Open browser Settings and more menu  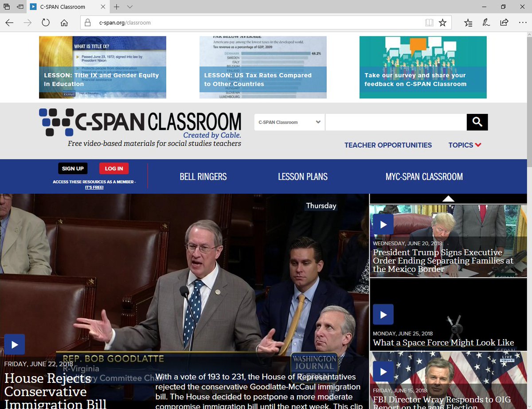pyautogui.click(x=522, y=23)
